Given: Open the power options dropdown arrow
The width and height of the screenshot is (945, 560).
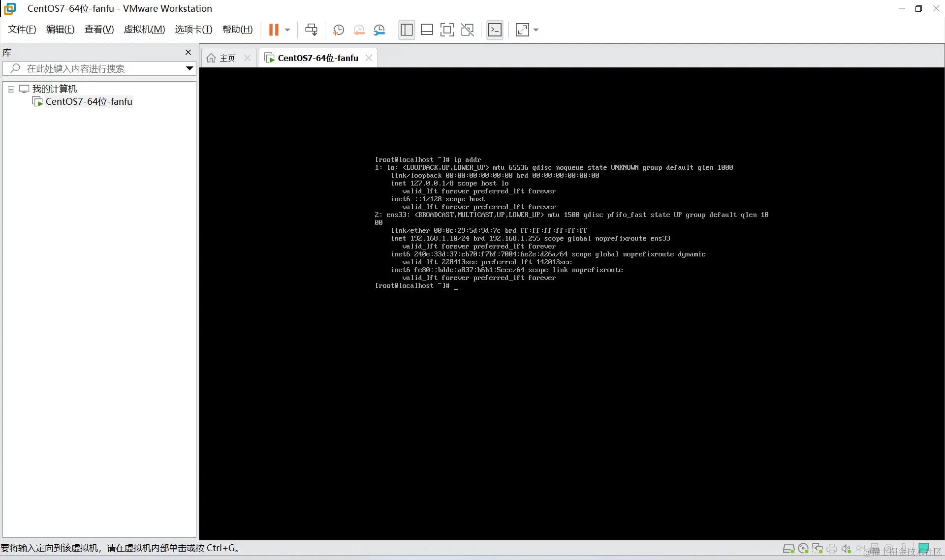Looking at the screenshot, I should pyautogui.click(x=287, y=30).
